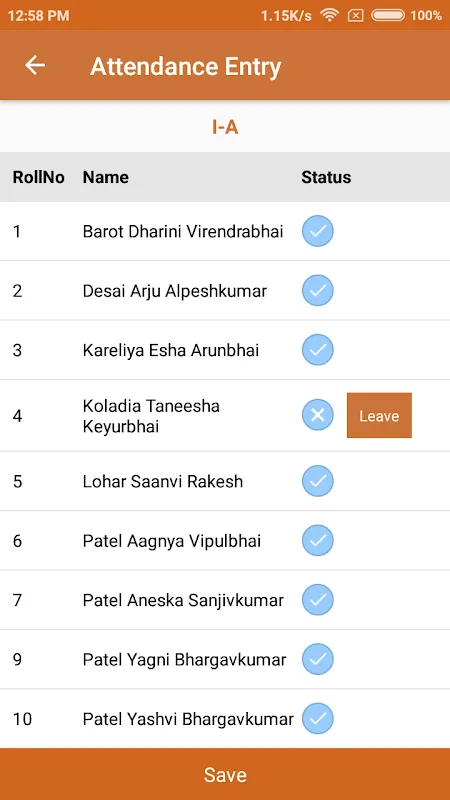Toggle the checkmark for Patel Yashvi Bhargavkumar
Viewport: 450px width, 800px height.
317,718
